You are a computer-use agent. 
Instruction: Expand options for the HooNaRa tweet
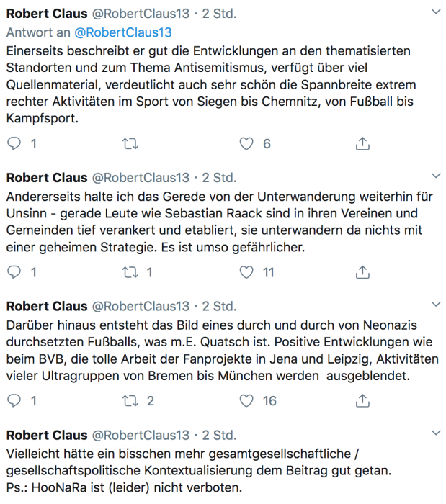click(436, 433)
